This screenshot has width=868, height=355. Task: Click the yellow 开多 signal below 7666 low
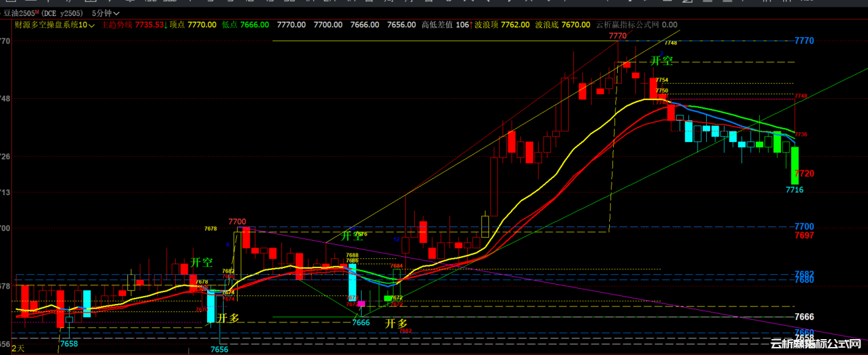tap(396, 324)
